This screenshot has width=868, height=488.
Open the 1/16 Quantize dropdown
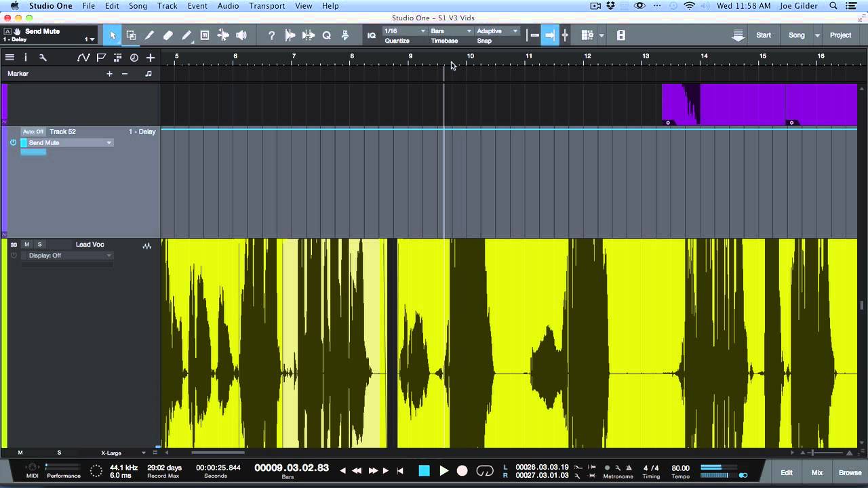[x=405, y=31]
